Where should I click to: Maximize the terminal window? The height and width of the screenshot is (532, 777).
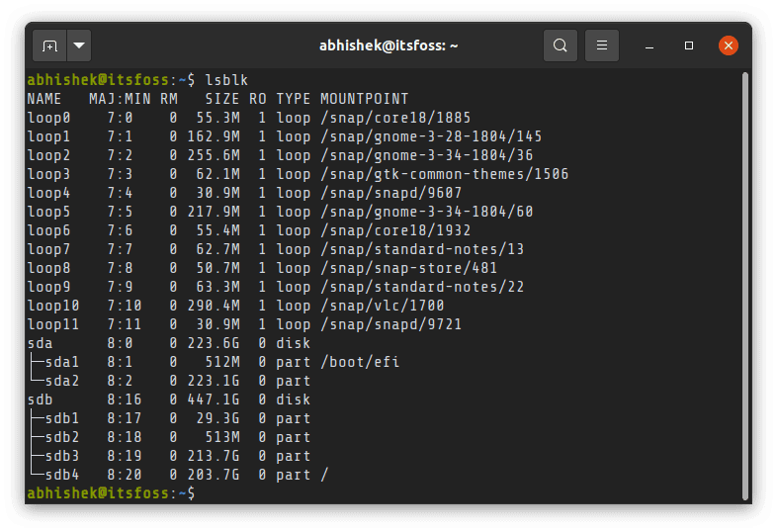(689, 45)
